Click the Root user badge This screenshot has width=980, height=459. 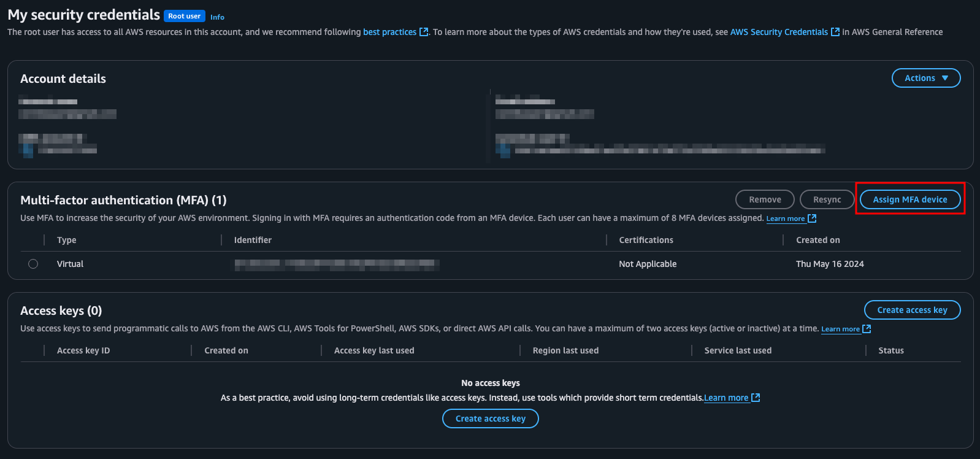[x=184, y=15]
